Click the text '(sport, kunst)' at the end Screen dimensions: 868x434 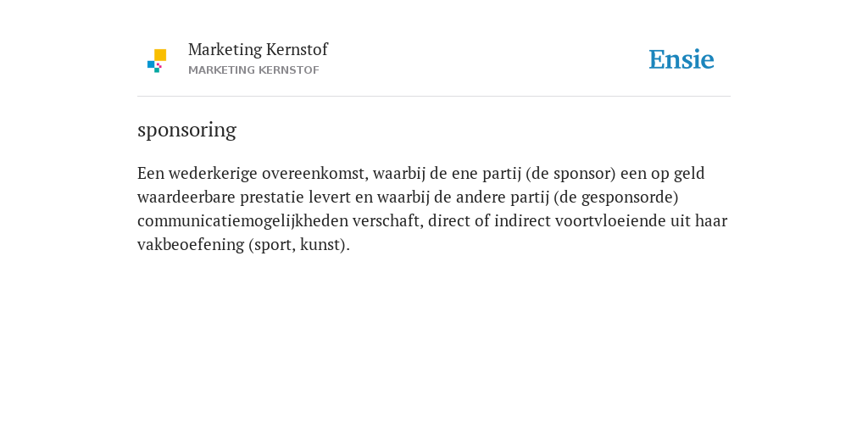[x=298, y=245]
